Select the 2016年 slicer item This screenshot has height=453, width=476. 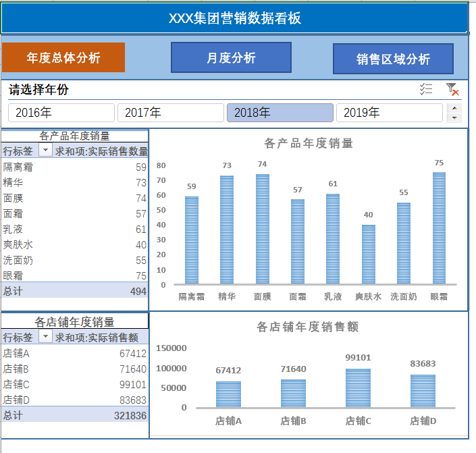pos(61,113)
